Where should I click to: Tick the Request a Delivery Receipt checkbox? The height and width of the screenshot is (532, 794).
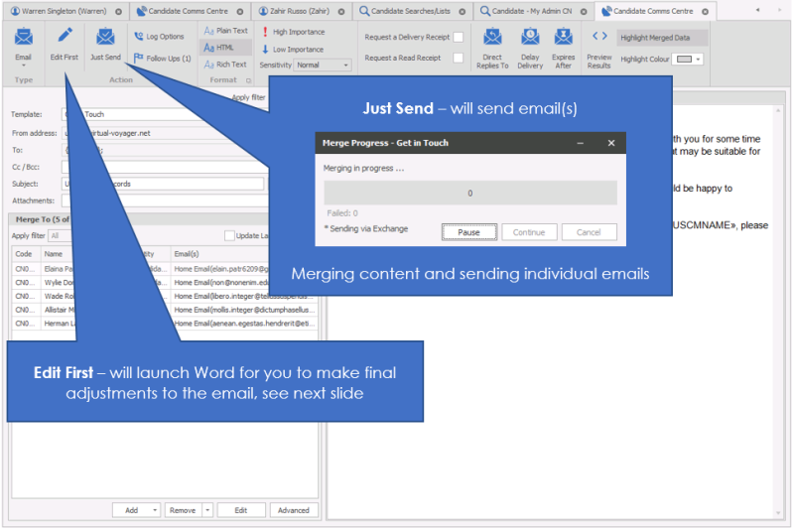[x=458, y=37]
